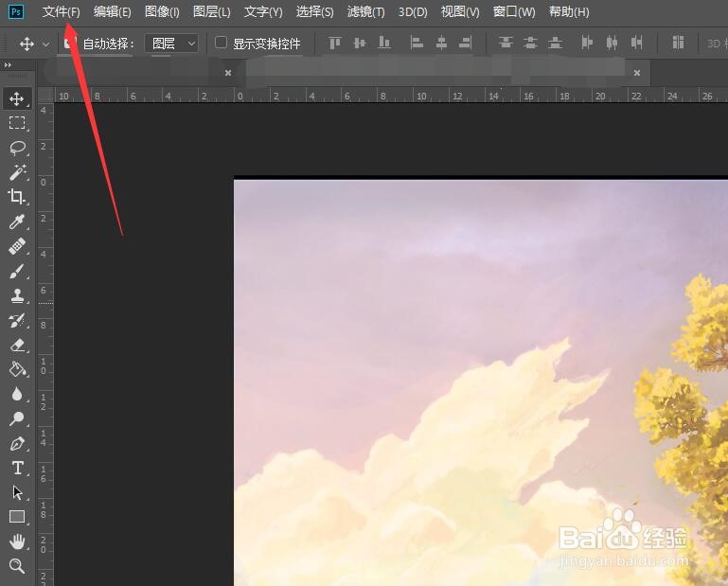Image resolution: width=728 pixels, height=586 pixels.
Task: Select the Blur tool
Action: pyautogui.click(x=17, y=394)
